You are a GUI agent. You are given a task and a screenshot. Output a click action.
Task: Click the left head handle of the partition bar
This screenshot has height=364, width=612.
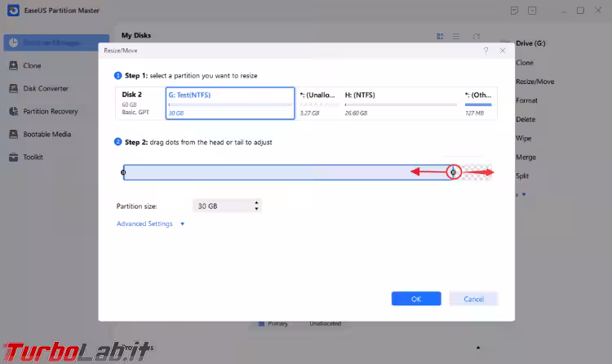pos(123,172)
